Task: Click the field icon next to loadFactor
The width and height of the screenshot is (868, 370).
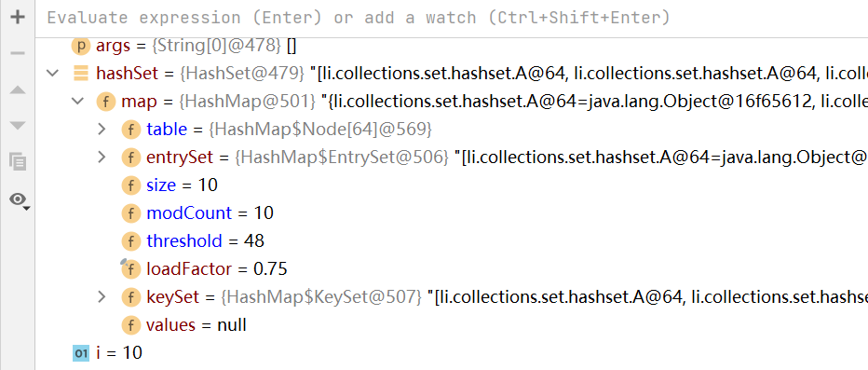Action: point(131,269)
